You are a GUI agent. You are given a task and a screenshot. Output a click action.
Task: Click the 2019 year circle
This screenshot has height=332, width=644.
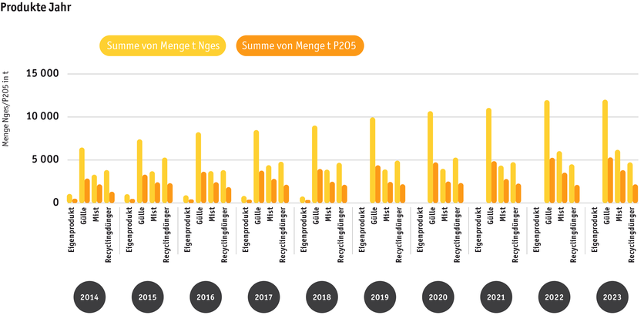click(380, 297)
